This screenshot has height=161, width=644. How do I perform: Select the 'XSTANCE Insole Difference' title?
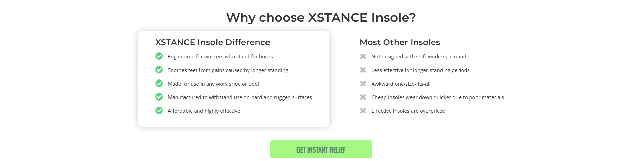(x=213, y=42)
